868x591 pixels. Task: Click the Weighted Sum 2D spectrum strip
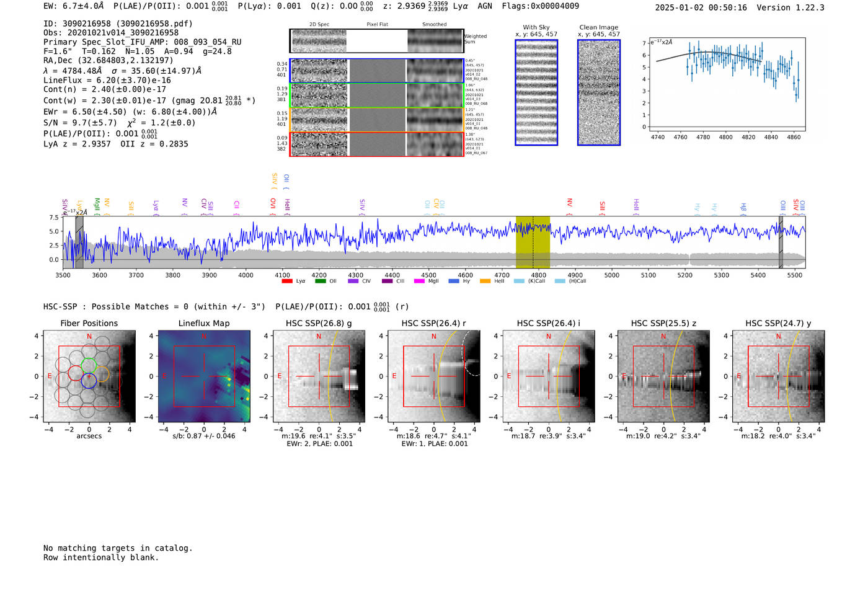(x=376, y=41)
